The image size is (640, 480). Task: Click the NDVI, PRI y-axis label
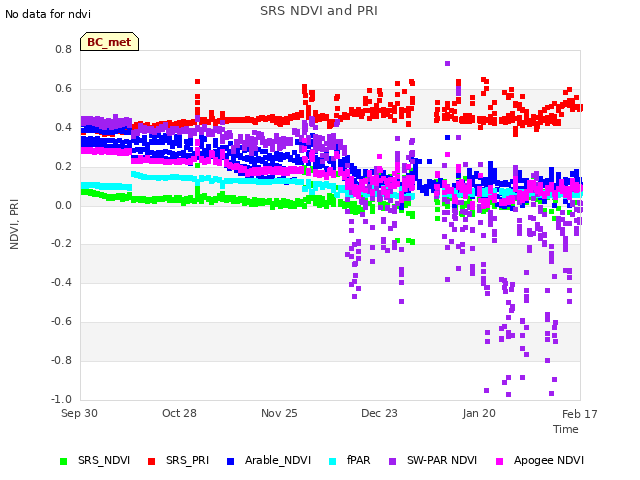tap(14, 224)
